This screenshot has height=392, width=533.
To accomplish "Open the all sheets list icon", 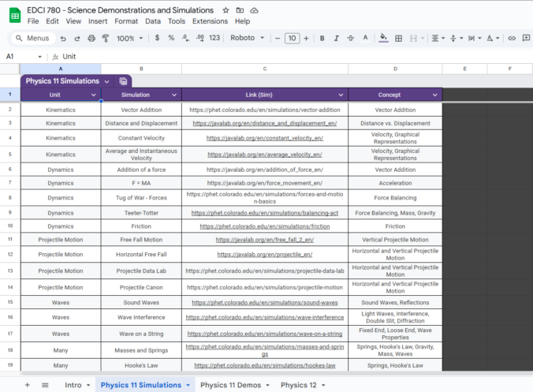I will tap(45, 385).
